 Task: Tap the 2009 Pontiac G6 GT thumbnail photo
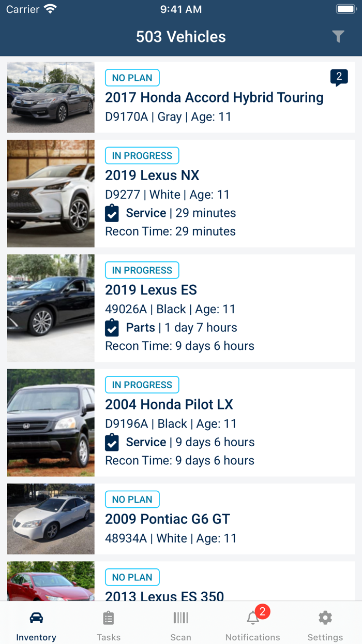(50, 519)
